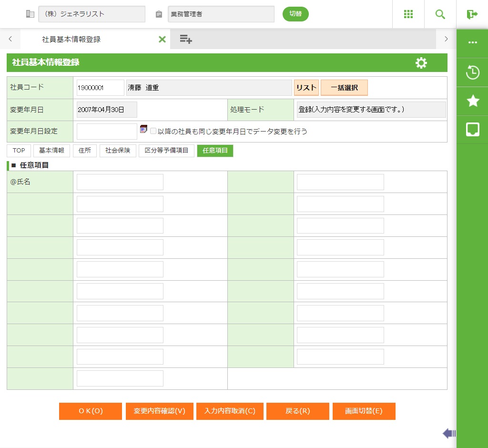Open the calendar date picker icon

[143, 130]
